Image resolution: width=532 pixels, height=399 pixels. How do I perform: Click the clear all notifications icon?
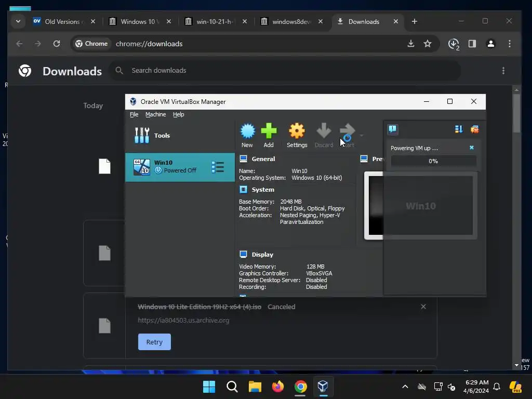point(475,129)
